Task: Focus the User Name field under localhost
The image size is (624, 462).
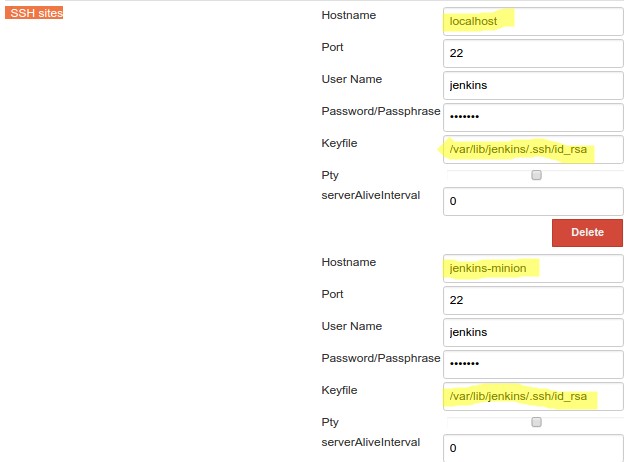Action: click(532, 85)
